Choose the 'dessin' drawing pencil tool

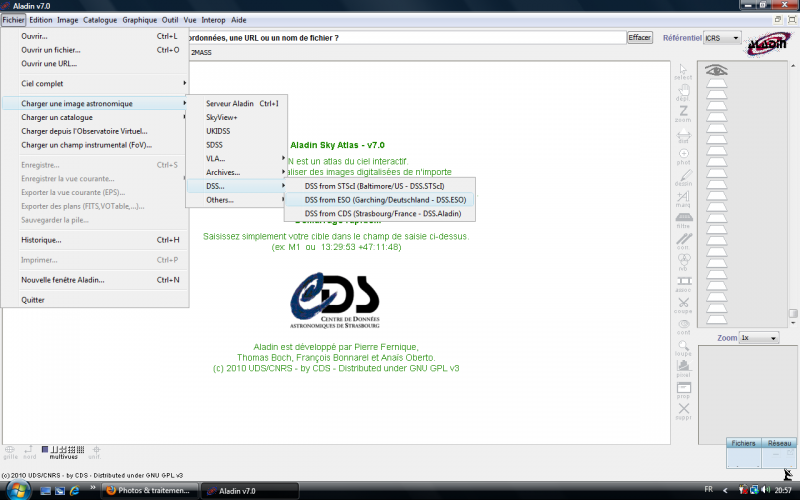(683, 178)
